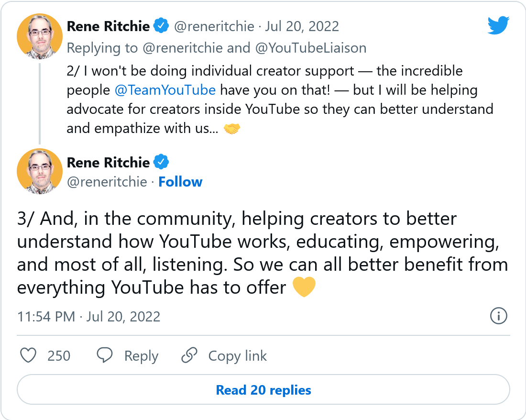Click the 250 likes count
The height and width of the screenshot is (420, 526).
[59, 356]
